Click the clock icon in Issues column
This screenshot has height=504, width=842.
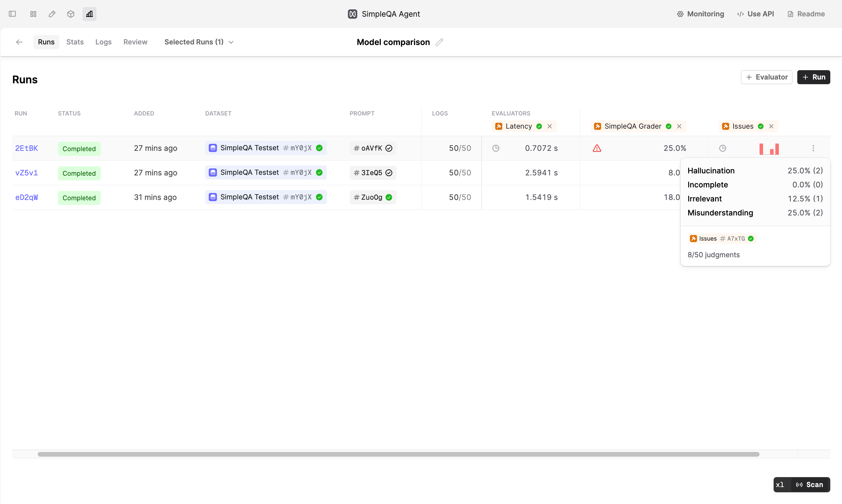coord(722,148)
